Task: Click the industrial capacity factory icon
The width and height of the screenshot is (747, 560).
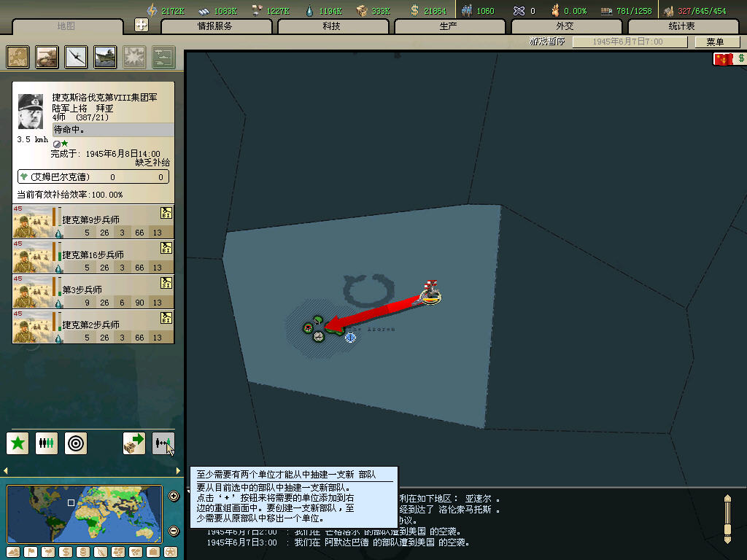Action: 669,10
